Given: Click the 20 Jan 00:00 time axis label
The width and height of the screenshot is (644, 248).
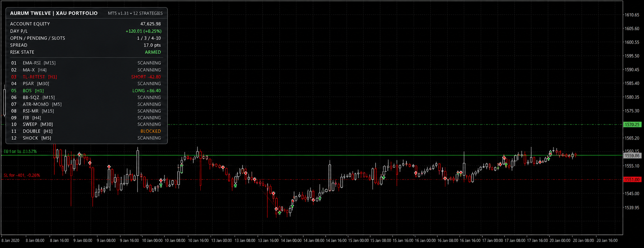Looking at the screenshot, I should click(560, 241).
